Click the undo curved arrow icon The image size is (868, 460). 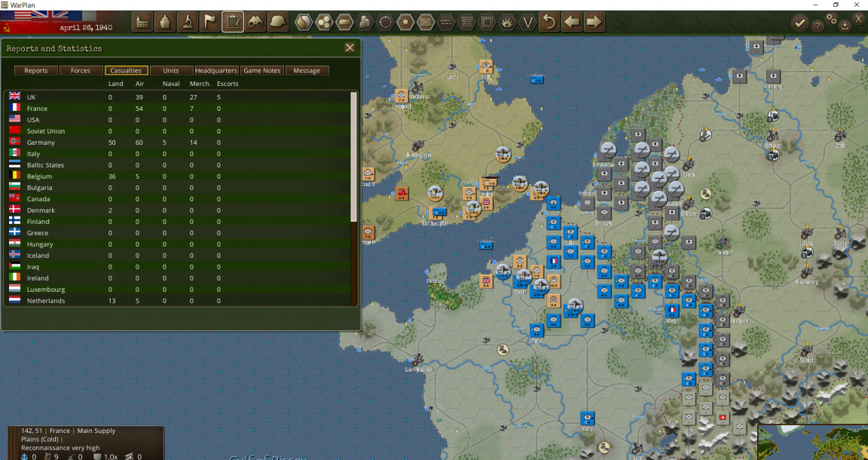[x=549, y=22]
